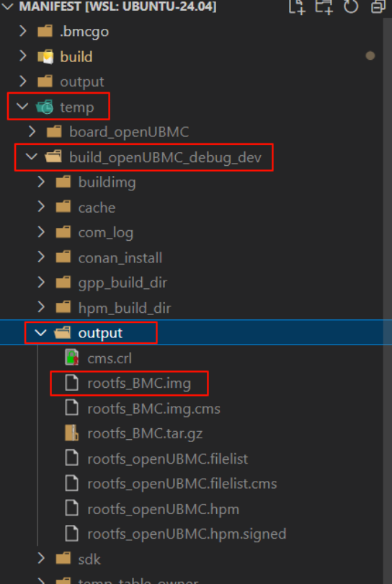Click the build folder icon
The height and width of the screenshot is (584, 392).
click(x=45, y=57)
